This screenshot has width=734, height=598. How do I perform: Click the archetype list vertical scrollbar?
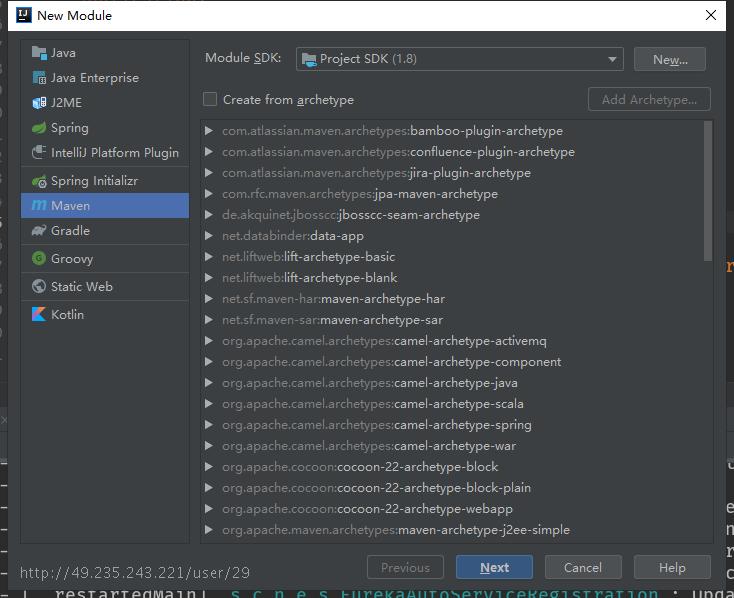[708, 191]
